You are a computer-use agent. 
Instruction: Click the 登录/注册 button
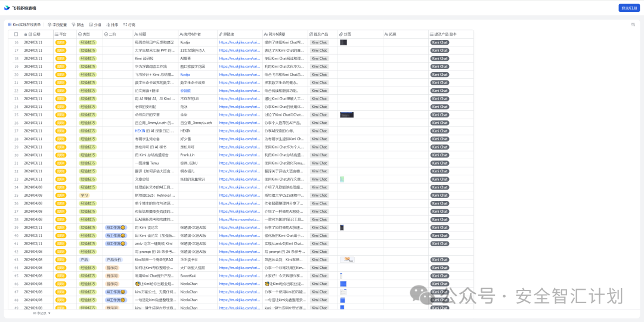tap(629, 7)
